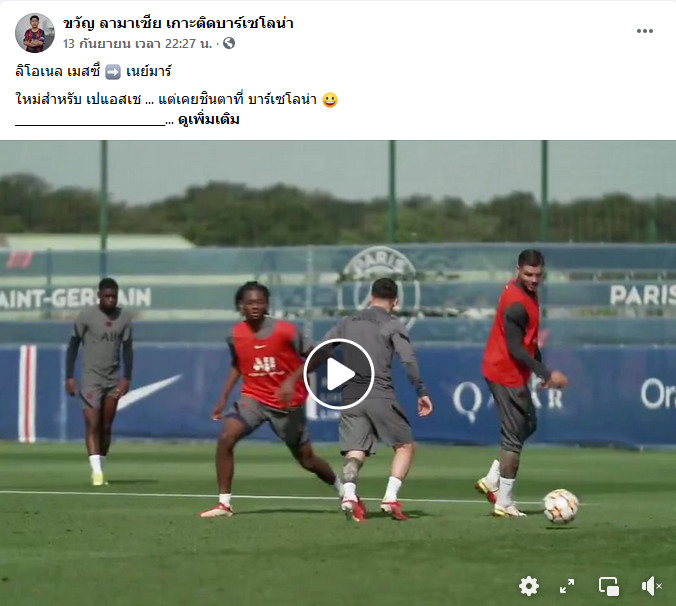Expand post text with ดูเพิ่มเติม
Image resolution: width=676 pixels, height=606 pixels.
pyautogui.click(x=208, y=120)
